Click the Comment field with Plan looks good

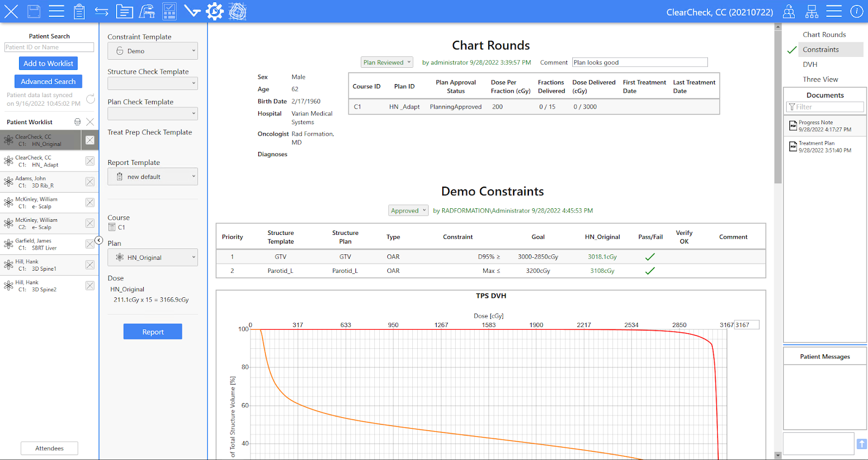640,62
